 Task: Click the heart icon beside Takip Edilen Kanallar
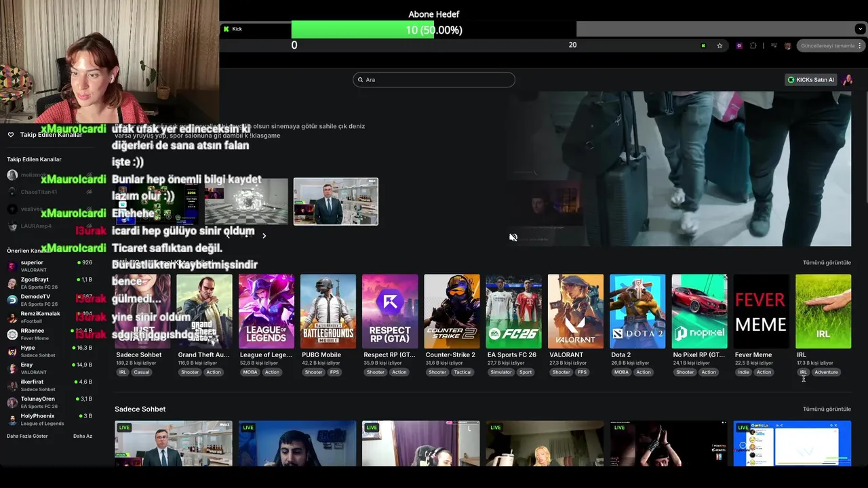tap(11, 135)
